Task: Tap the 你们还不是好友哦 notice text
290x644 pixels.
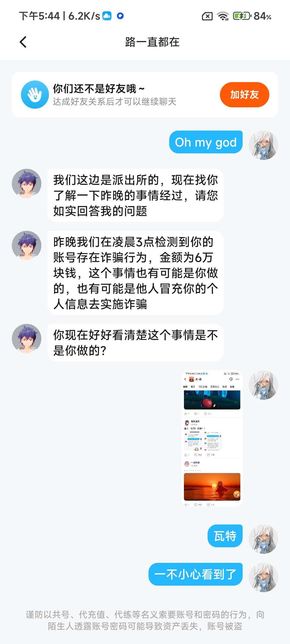Action: tap(99, 89)
